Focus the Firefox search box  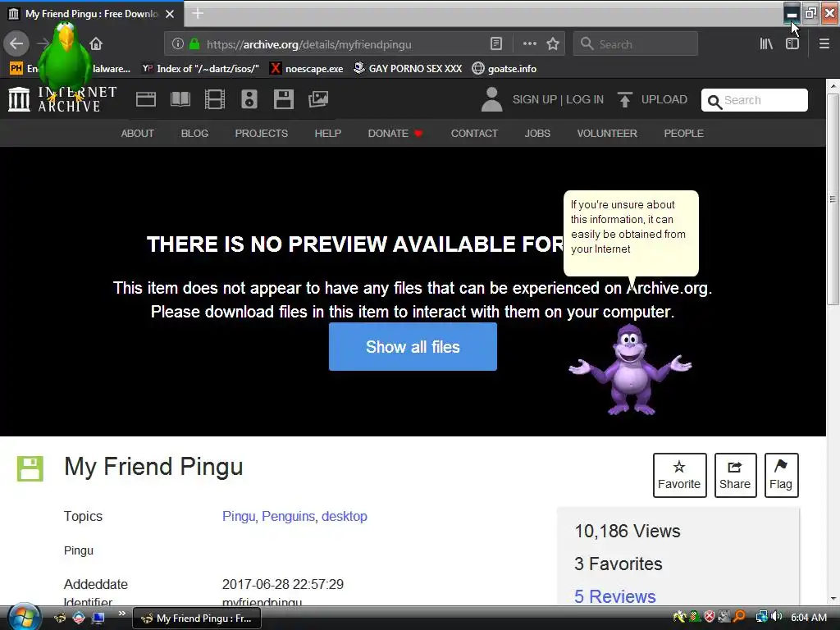point(636,44)
